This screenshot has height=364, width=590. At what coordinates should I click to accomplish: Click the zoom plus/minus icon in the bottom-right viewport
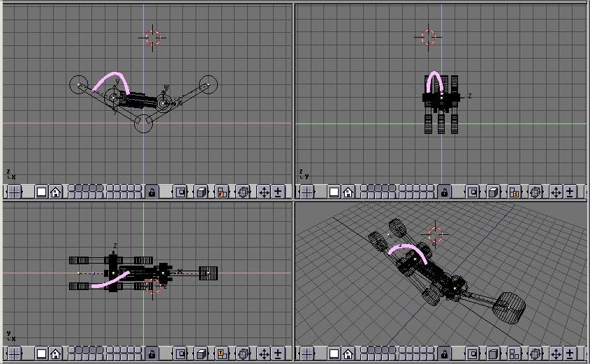pos(570,354)
